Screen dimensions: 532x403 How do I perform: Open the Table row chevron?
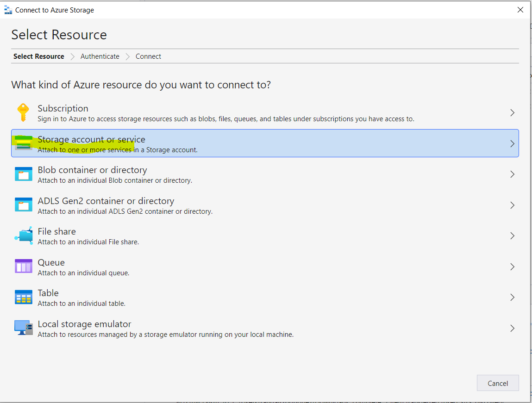click(x=512, y=297)
